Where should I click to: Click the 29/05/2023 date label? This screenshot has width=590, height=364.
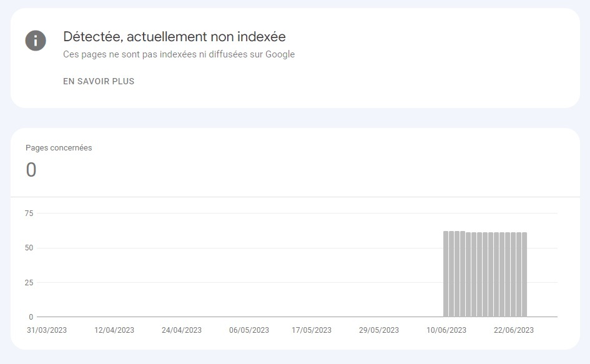click(379, 330)
